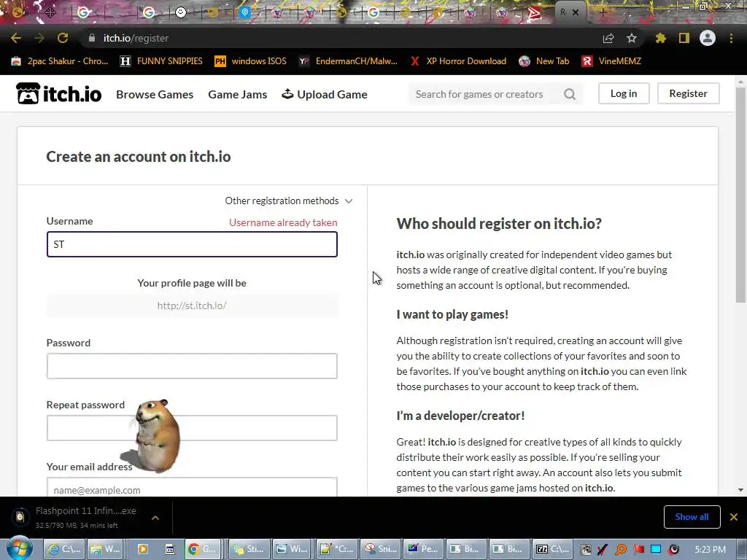Click 'Who should register on itch.io?' heading
747x560 pixels.
(499, 223)
